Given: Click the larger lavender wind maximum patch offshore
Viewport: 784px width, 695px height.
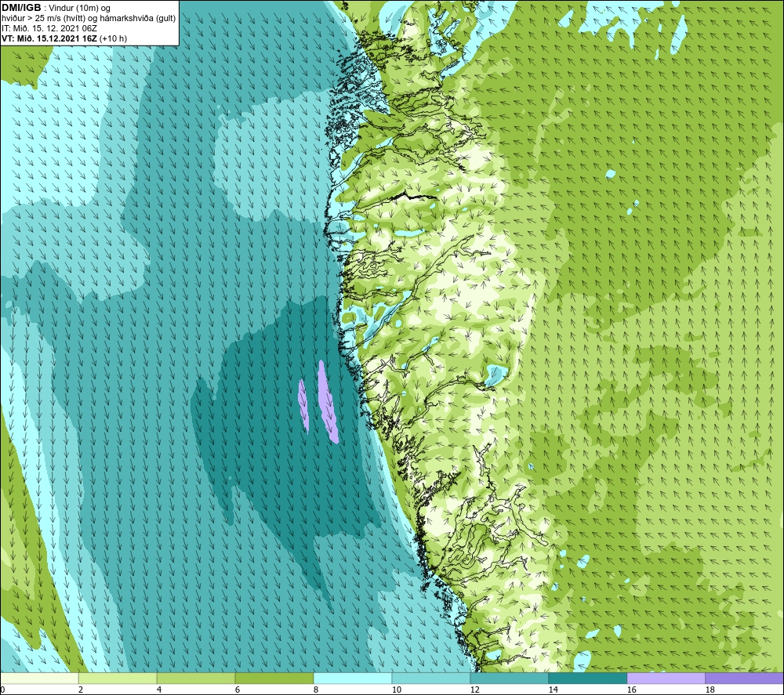Looking at the screenshot, I should pos(327,401).
